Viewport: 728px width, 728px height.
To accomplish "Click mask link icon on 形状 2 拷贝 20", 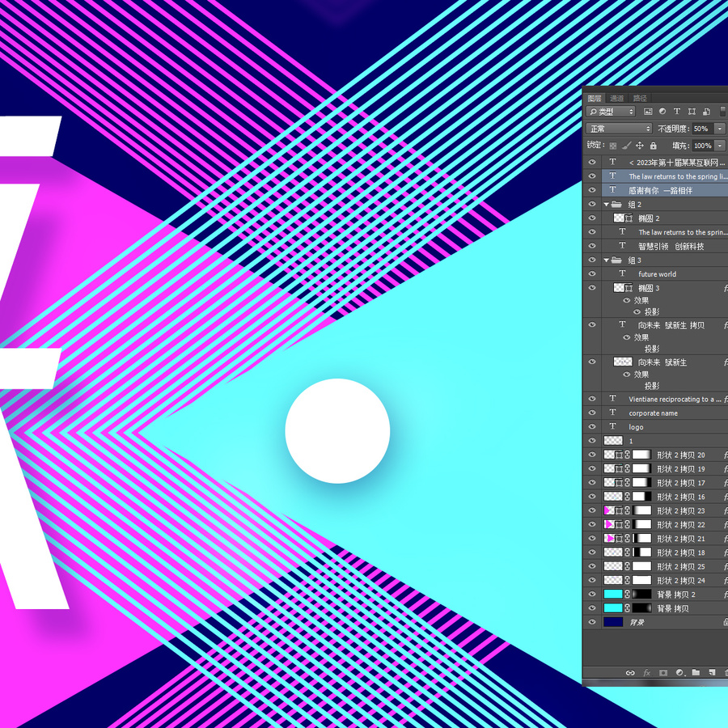I will pyautogui.click(x=627, y=455).
